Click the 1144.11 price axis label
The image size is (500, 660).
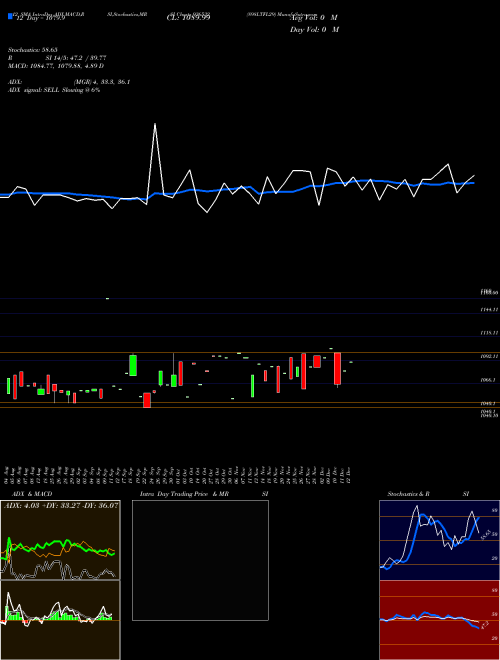click(489, 309)
